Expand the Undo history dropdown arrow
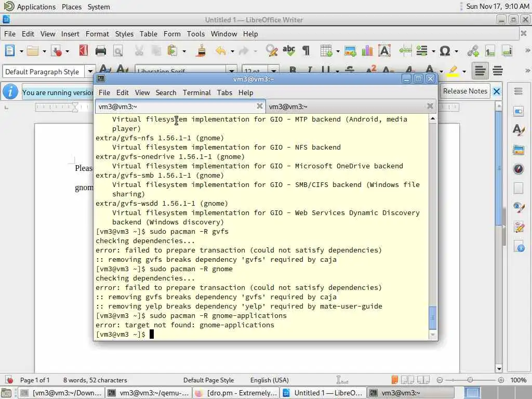 coord(232,51)
